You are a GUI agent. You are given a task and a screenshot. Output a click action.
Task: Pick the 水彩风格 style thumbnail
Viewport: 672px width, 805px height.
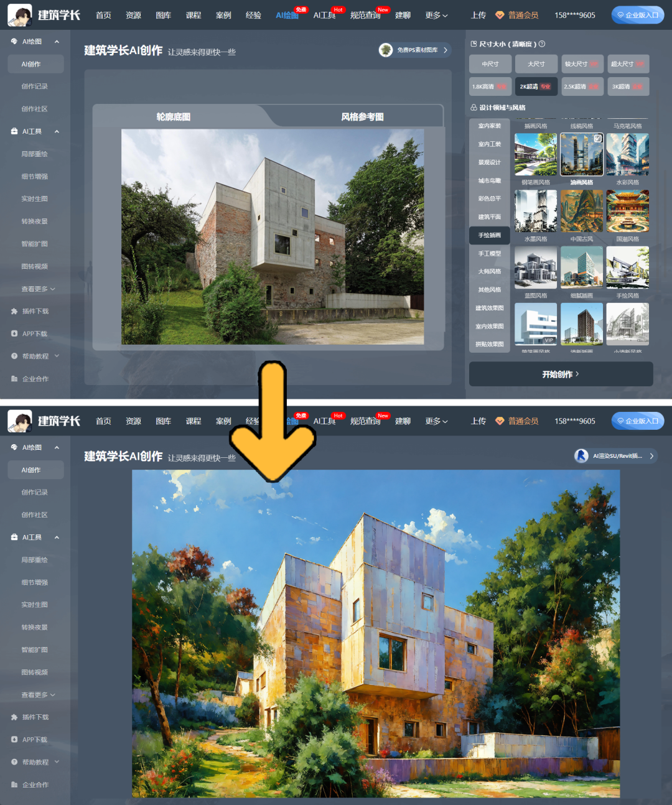coord(628,154)
